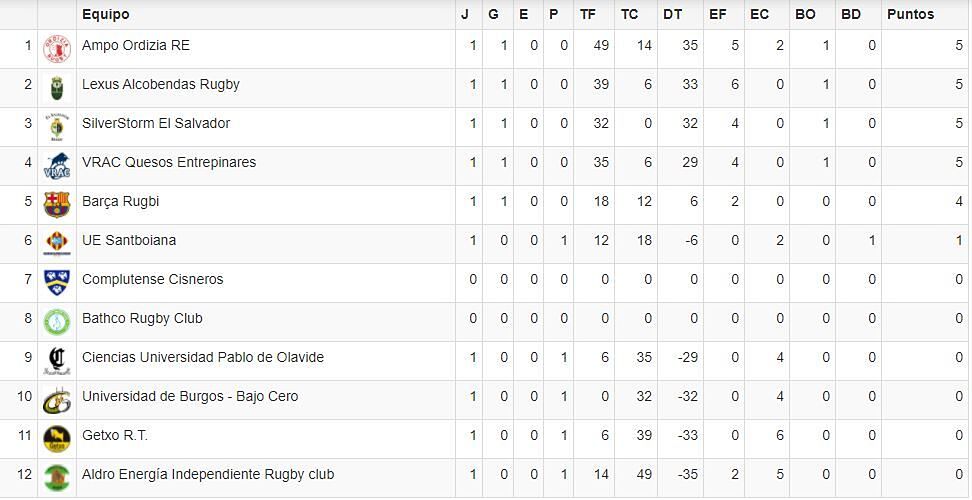
Task: Click the DT column header
Action: pos(672,14)
